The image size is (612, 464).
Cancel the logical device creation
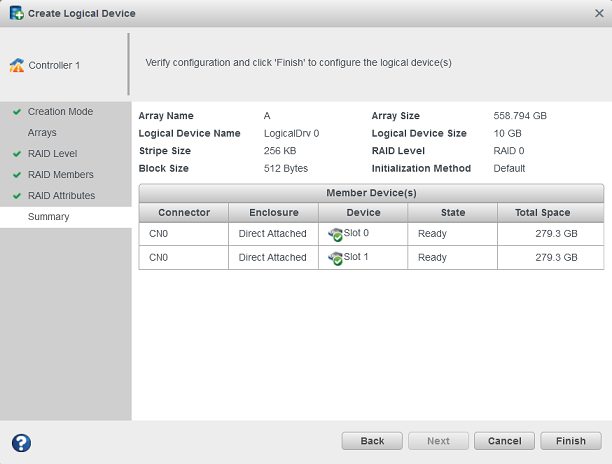pos(504,441)
